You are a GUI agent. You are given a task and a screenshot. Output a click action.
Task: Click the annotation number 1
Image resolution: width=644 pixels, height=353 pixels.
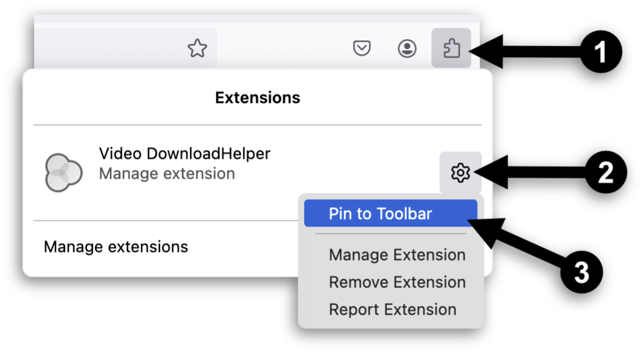tap(600, 53)
